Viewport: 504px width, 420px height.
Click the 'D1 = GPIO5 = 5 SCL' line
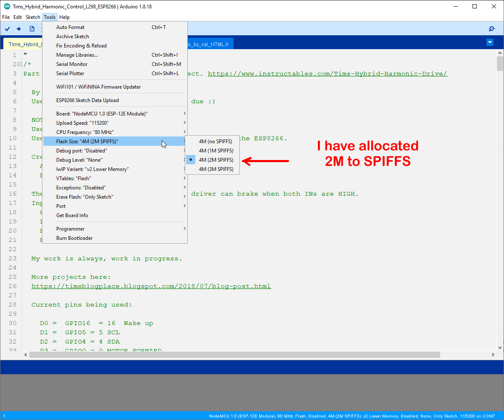click(x=80, y=332)
